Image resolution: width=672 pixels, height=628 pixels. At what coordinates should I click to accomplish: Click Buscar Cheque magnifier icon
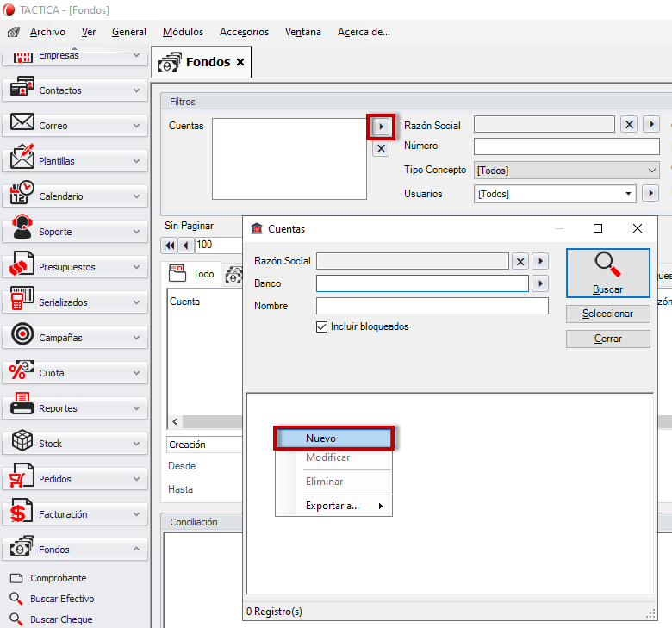point(16,619)
